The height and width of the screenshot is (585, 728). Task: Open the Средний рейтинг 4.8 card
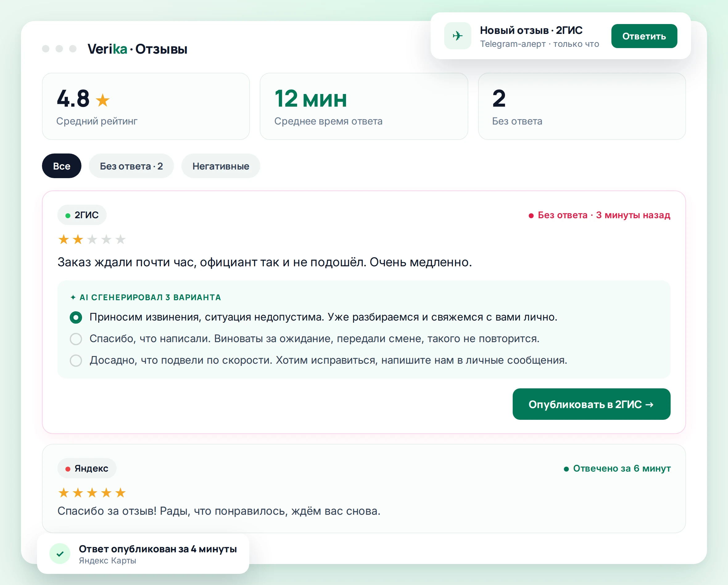[146, 106]
